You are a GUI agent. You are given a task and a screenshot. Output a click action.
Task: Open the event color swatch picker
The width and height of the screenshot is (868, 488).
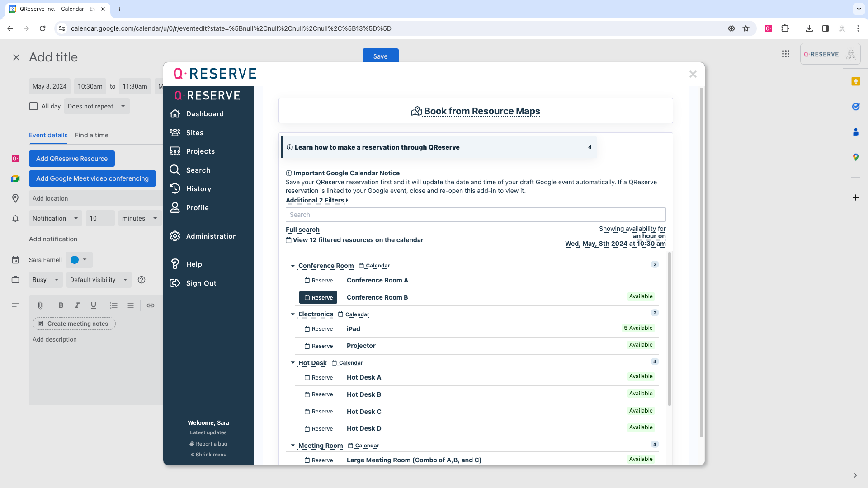coord(79,260)
